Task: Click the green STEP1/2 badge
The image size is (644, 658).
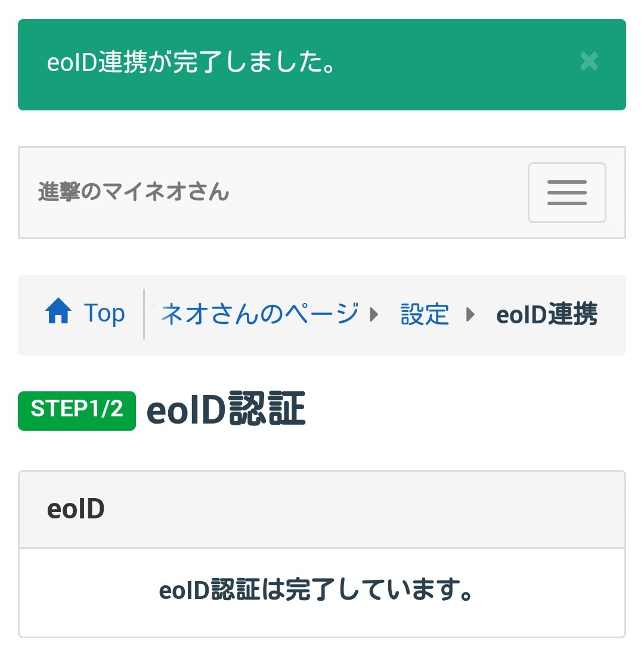Action: (x=77, y=410)
